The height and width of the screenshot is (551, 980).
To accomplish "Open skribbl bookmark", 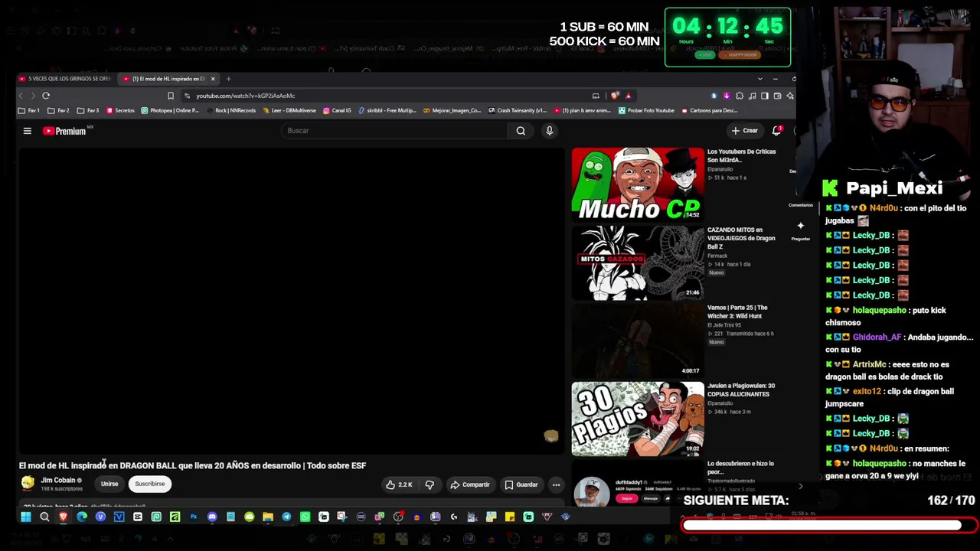I will pyautogui.click(x=387, y=111).
